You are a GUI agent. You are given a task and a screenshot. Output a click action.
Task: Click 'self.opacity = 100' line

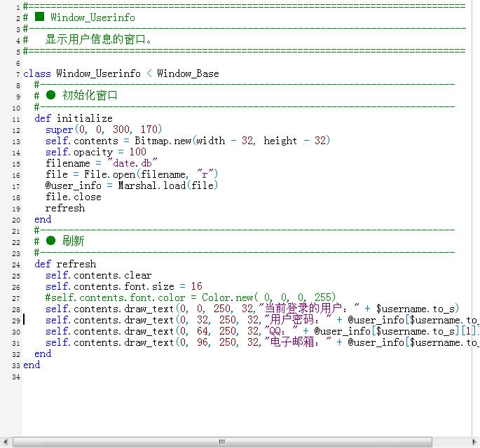click(x=96, y=152)
